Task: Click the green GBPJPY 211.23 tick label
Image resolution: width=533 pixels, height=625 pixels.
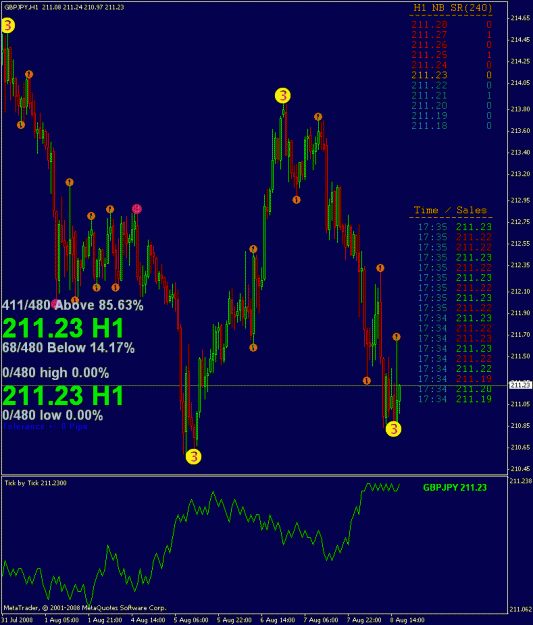Action: (x=455, y=487)
